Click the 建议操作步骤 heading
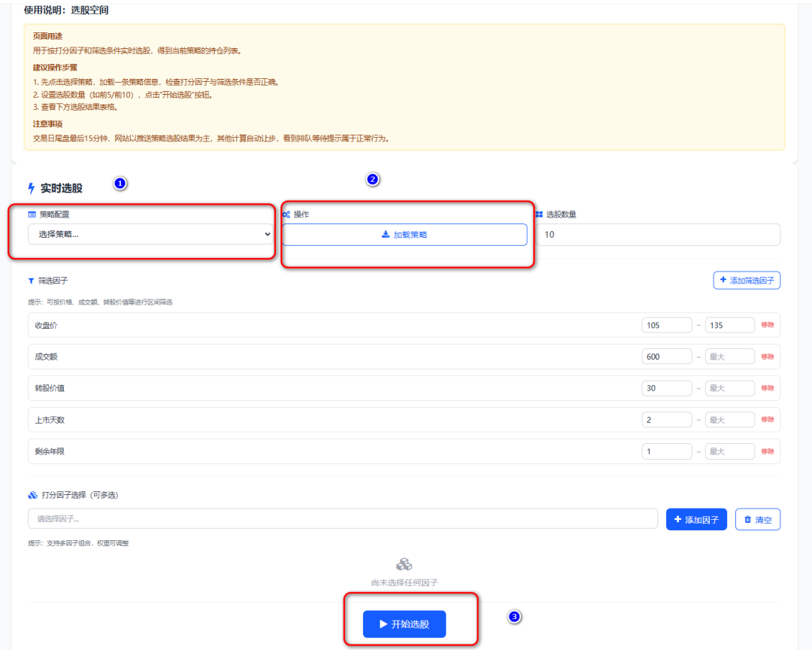812x650 pixels. (x=55, y=68)
